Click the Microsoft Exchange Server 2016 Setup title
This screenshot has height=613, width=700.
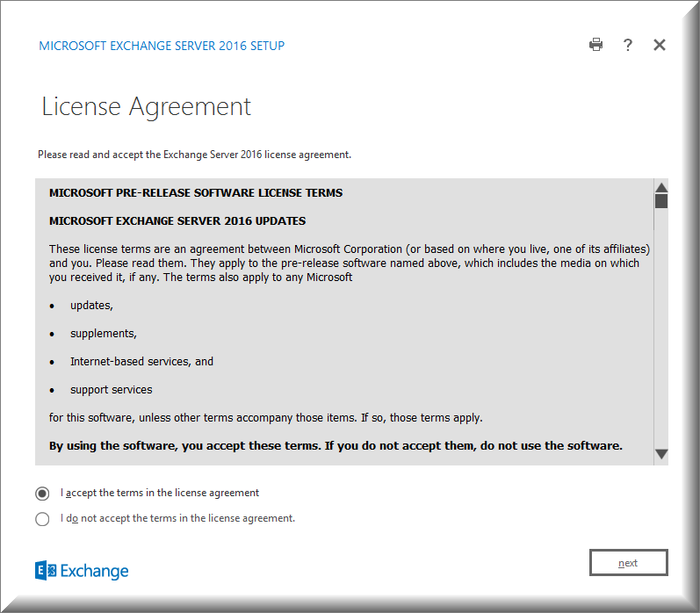162,46
